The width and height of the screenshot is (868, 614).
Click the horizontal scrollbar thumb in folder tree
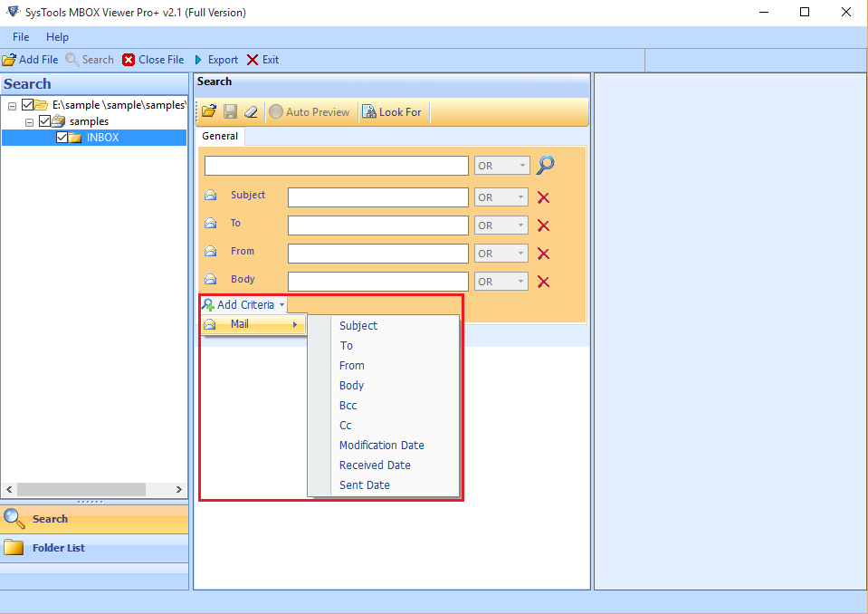[81, 489]
